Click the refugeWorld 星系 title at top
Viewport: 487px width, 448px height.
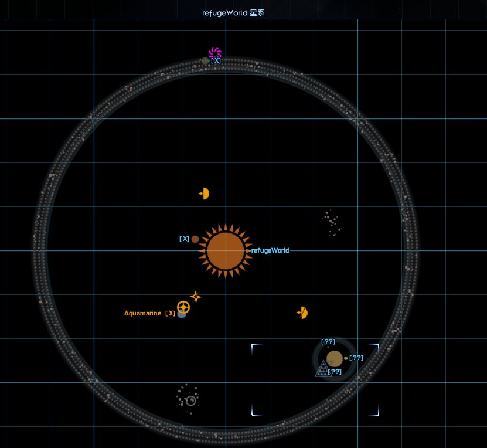(x=233, y=13)
